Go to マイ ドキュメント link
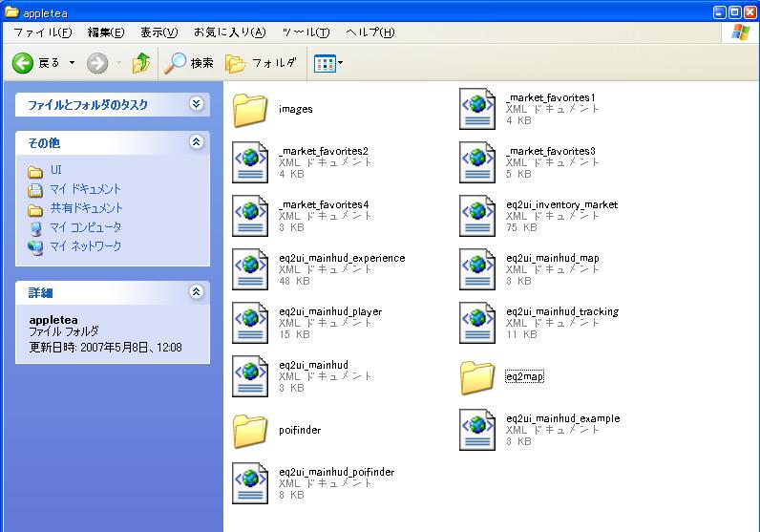760x532 pixels. coord(85,189)
